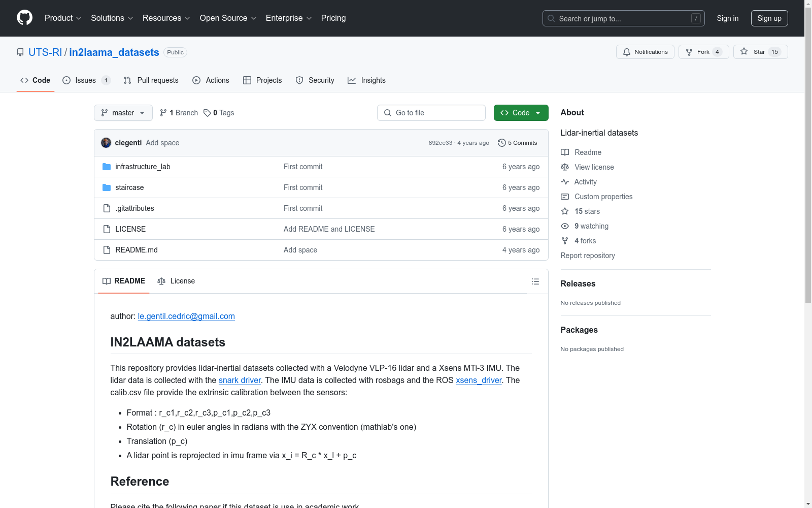Open the green Code dropdown button
The image size is (812, 508).
pyautogui.click(x=521, y=113)
